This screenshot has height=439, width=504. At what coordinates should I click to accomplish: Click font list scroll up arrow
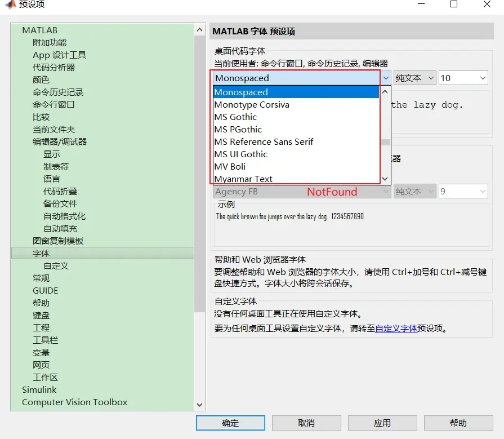385,92
